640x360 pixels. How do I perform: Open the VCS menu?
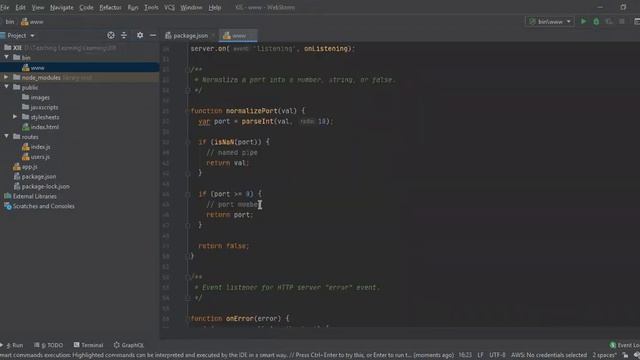coord(169,7)
